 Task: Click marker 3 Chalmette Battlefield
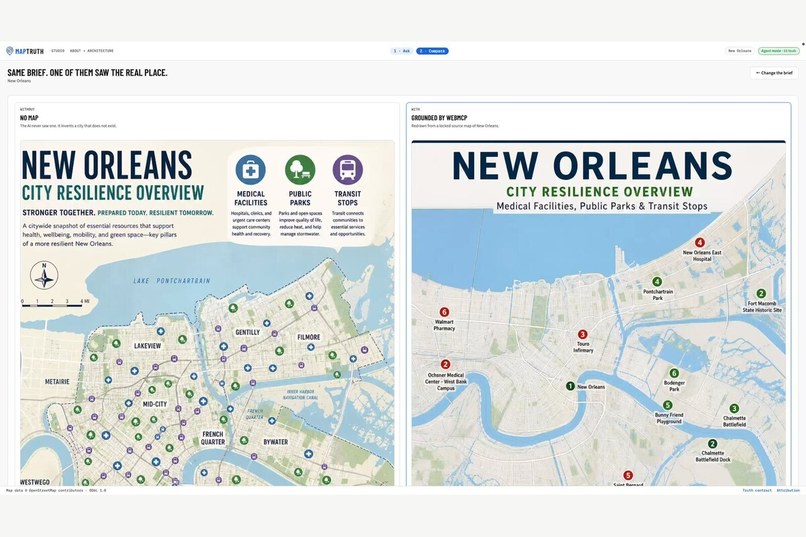[x=734, y=409]
